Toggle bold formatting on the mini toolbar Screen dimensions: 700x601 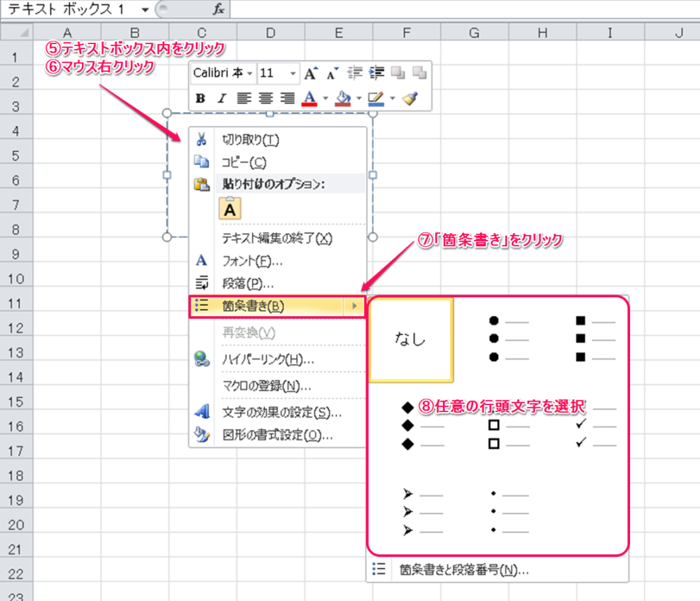[200, 99]
